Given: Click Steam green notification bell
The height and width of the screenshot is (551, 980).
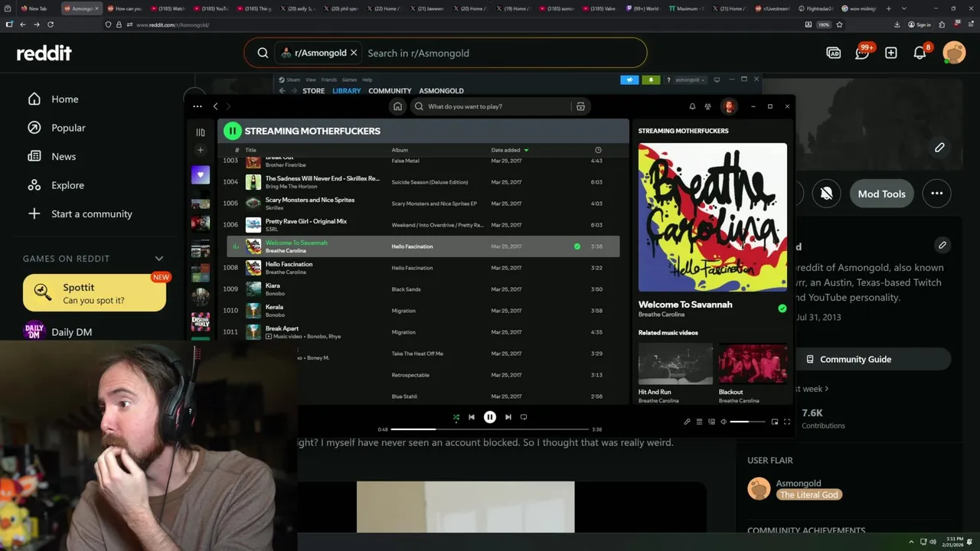Looking at the screenshot, I should 652,80.
